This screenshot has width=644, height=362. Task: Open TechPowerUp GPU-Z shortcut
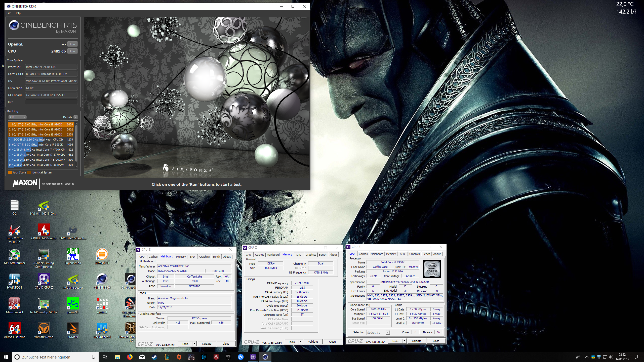[x=44, y=306]
